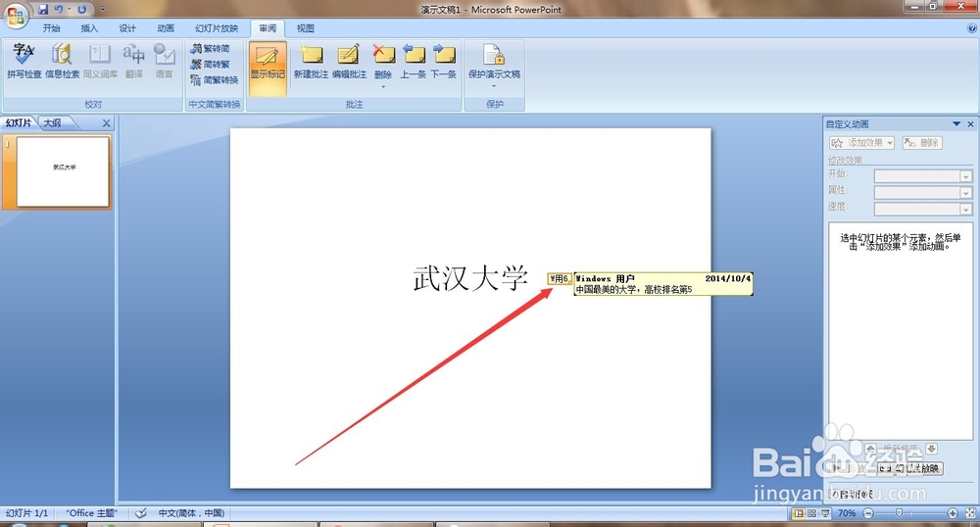Viewport: 980px width, 527px height.
Task: Go to previous comment with 上一条
Action: point(414,61)
